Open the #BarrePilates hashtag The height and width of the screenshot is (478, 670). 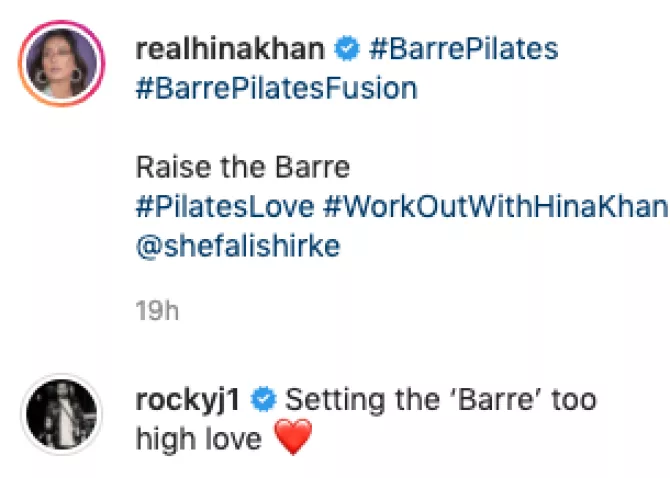(463, 49)
